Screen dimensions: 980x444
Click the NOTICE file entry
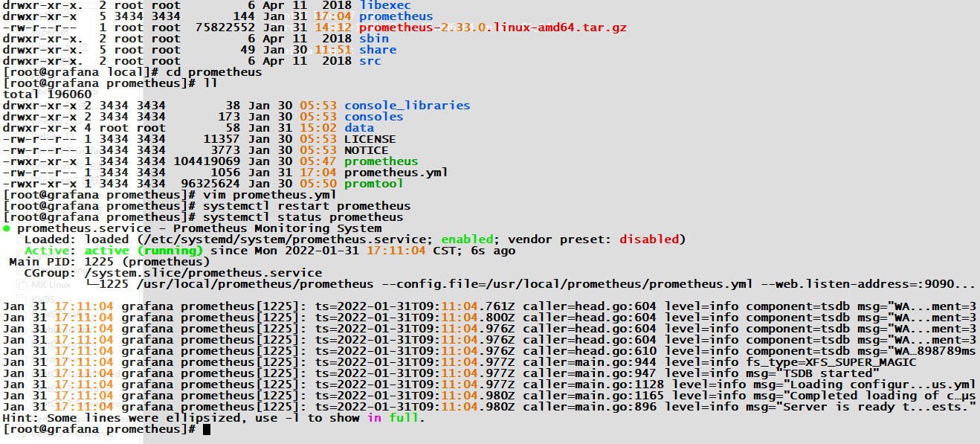(367, 150)
